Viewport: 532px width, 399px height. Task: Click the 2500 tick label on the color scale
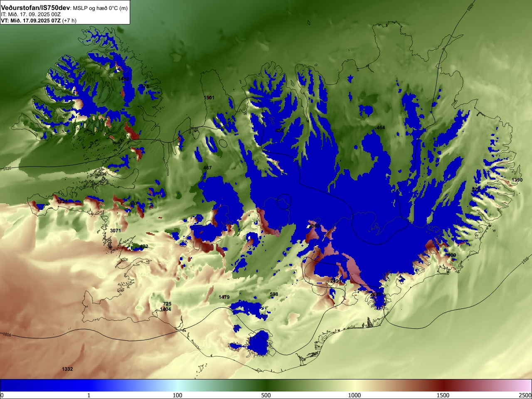pos(525,395)
